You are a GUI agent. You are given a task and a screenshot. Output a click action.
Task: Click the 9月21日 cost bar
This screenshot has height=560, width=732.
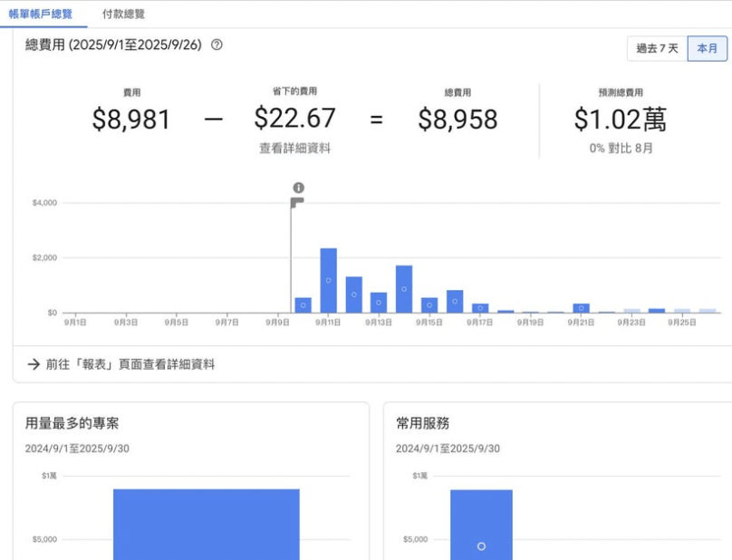coord(582,308)
